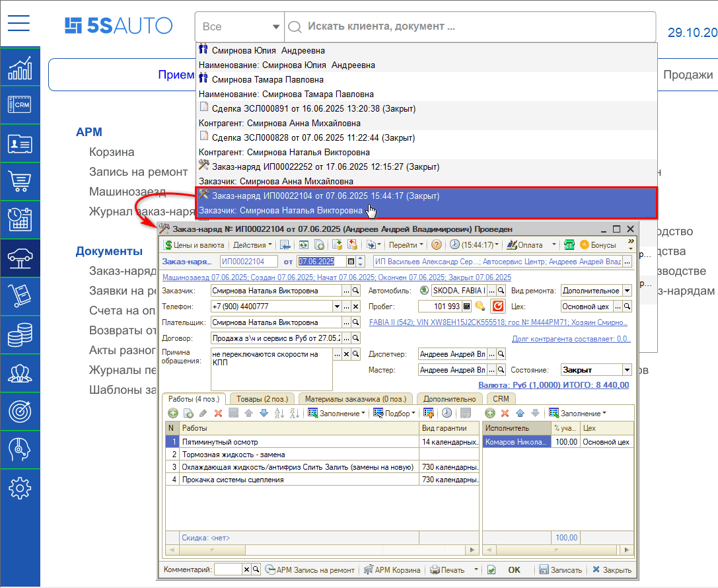Open the Вид ремонта dropdown
Viewport: 718px width, 588px height.
(x=627, y=291)
